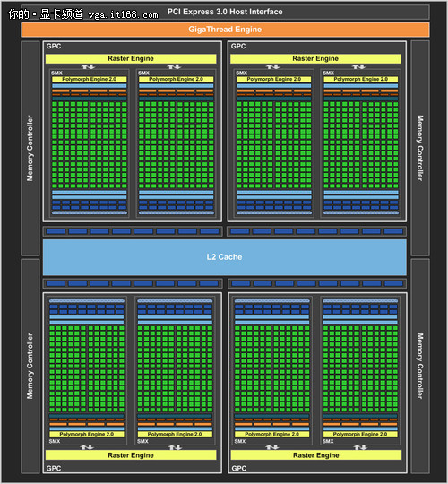Click SMX label of upper-left GPC's right unit
The height and width of the screenshot is (484, 448).
click(143, 73)
